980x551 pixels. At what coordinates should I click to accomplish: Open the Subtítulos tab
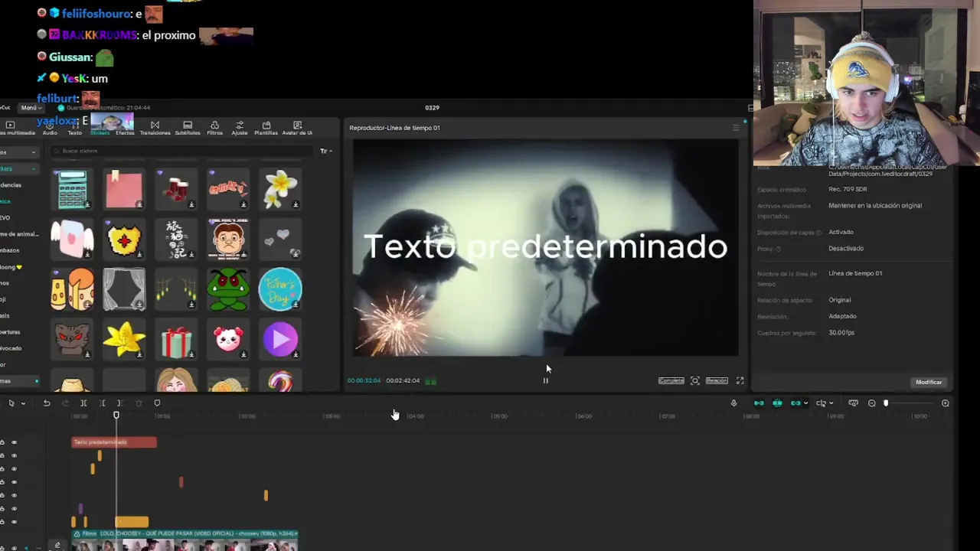[188, 128]
